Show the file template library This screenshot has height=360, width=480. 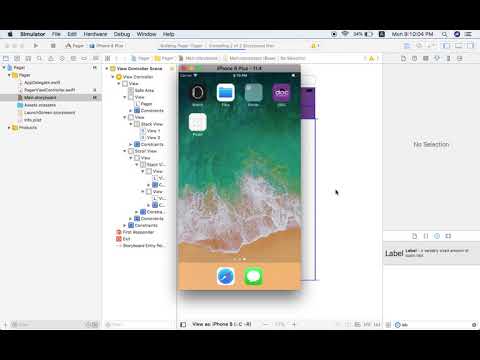tap(414, 236)
